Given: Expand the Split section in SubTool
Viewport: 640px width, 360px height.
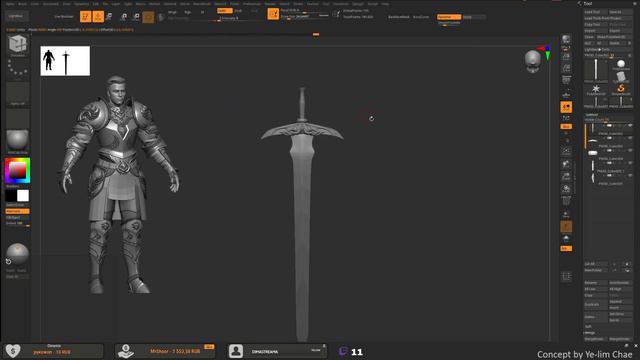Looking at the screenshot, I should tap(588, 327).
